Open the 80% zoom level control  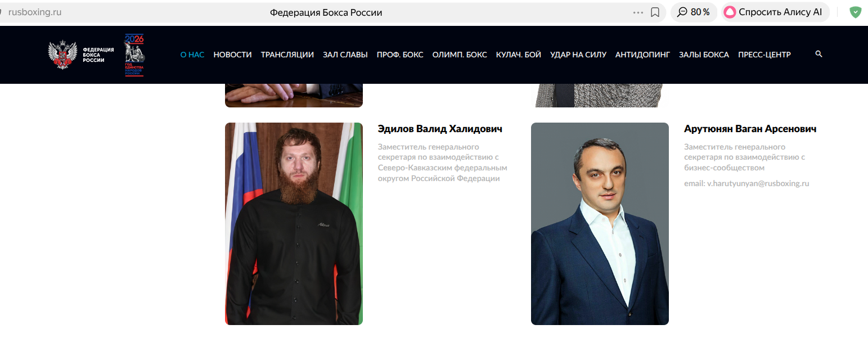click(694, 12)
